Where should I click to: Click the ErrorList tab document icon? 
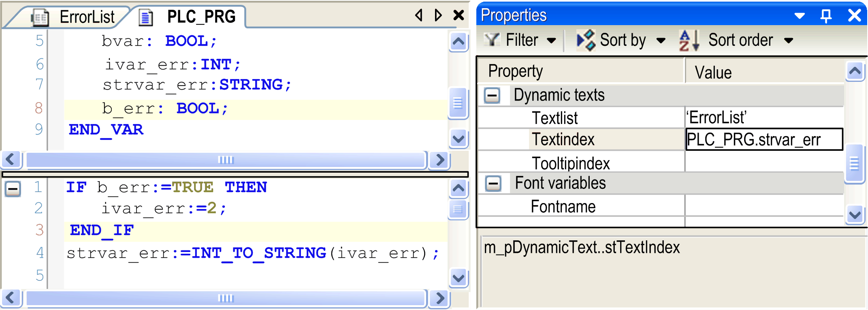40,17
